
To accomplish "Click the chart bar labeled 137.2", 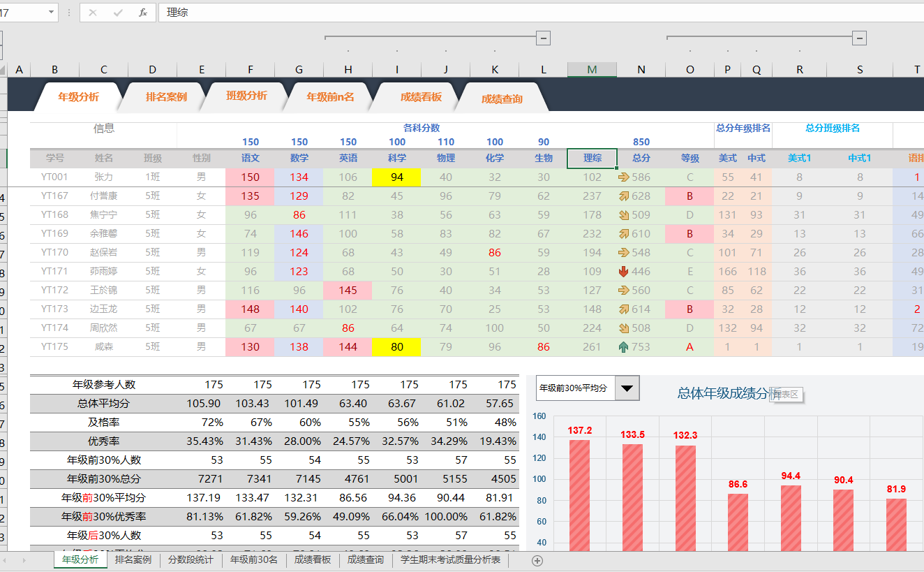I will tap(580, 495).
